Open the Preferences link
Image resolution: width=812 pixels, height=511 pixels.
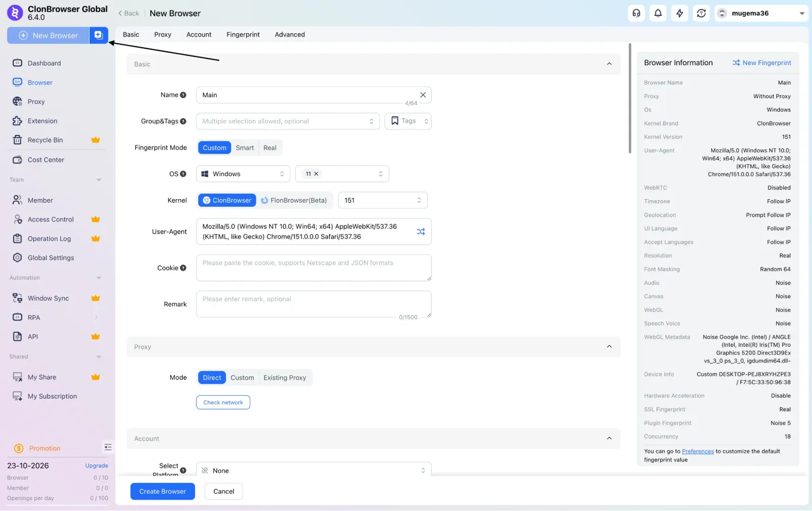pyautogui.click(x=698, y=451)
